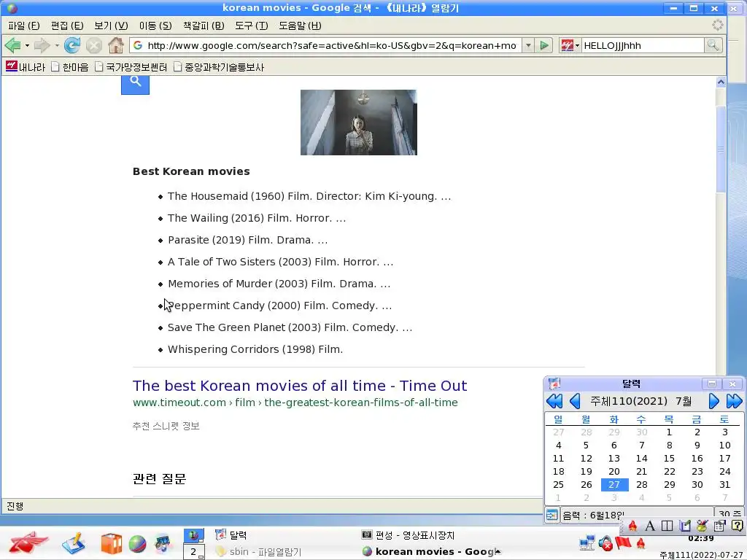747x560 pixels.
Task: Open the 편집 (E) menu
Action: 67,26
